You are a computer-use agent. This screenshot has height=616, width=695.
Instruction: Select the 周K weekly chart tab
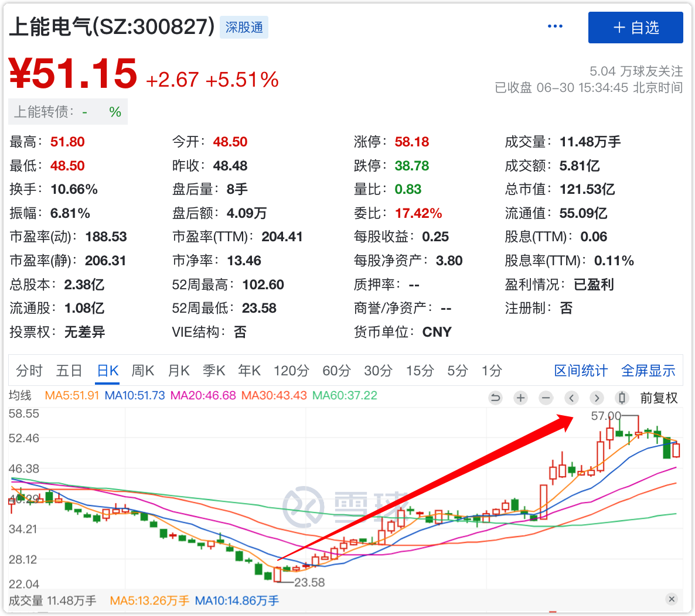click(x=142, y=371)
